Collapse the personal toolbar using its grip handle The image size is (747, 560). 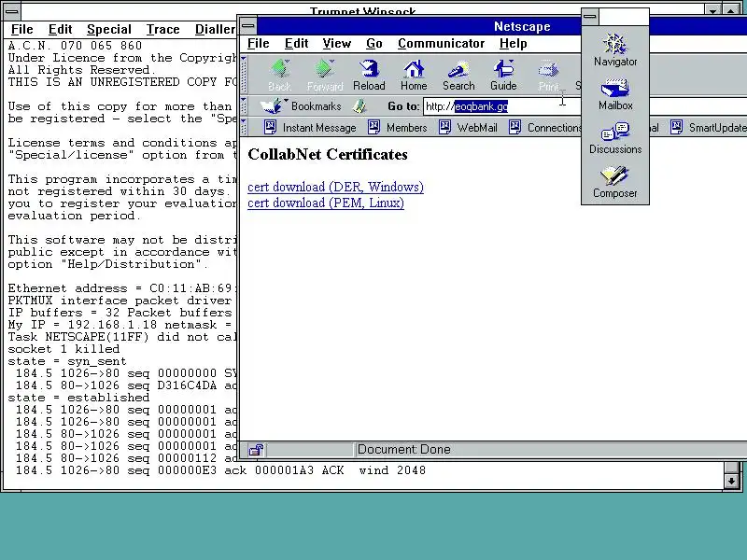tap(244, 127)
